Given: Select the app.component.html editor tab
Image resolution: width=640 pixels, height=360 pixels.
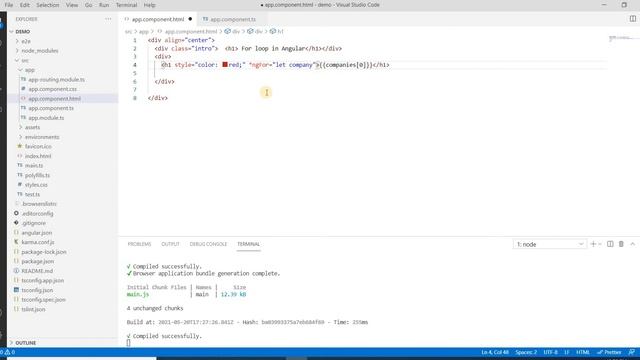Looking at the screenshot, I should point(158,19).
